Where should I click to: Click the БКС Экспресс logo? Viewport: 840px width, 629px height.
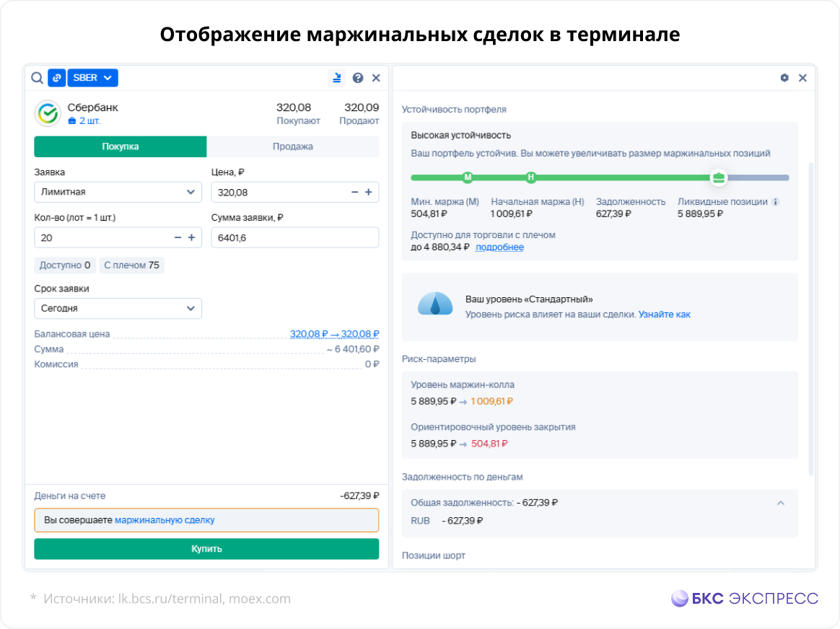coord(745,599)
